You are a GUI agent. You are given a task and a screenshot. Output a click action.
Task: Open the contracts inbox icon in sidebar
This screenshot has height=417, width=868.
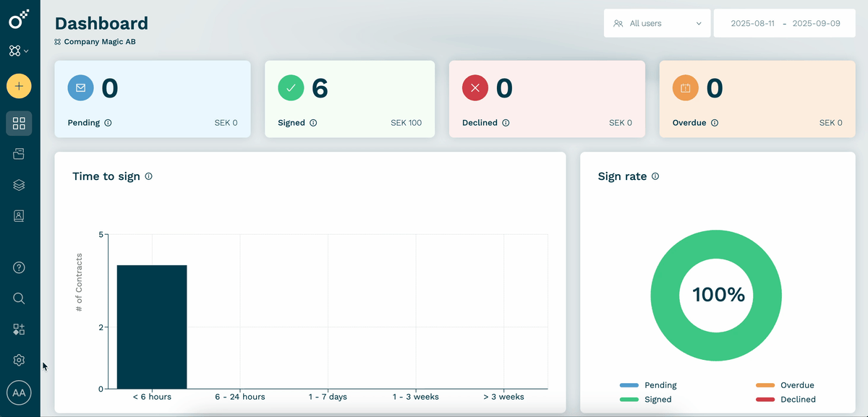pyautogui.click(x=19, y=153)
